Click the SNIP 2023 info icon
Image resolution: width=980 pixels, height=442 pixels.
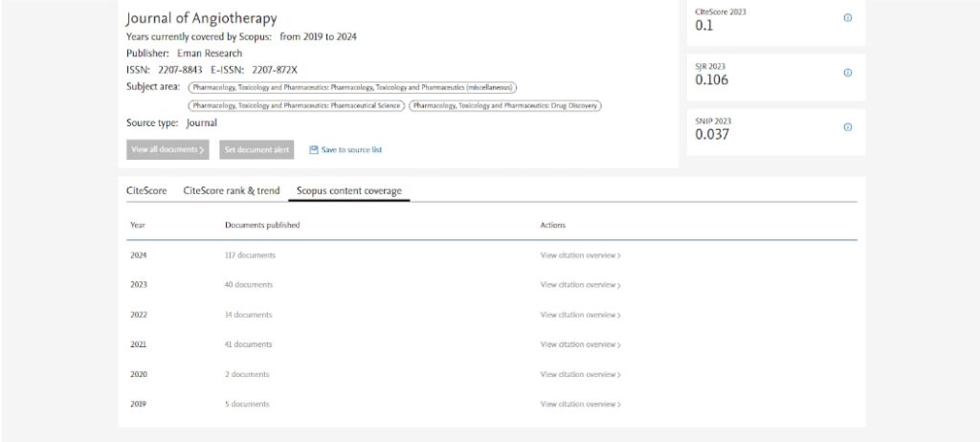point(847,127)
